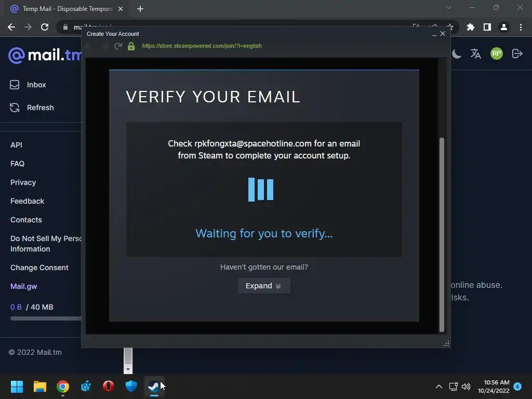Image resolution: width=532 pixels, height=399 pixels.
Task: Open the Change Consent link
Action: 39,268
